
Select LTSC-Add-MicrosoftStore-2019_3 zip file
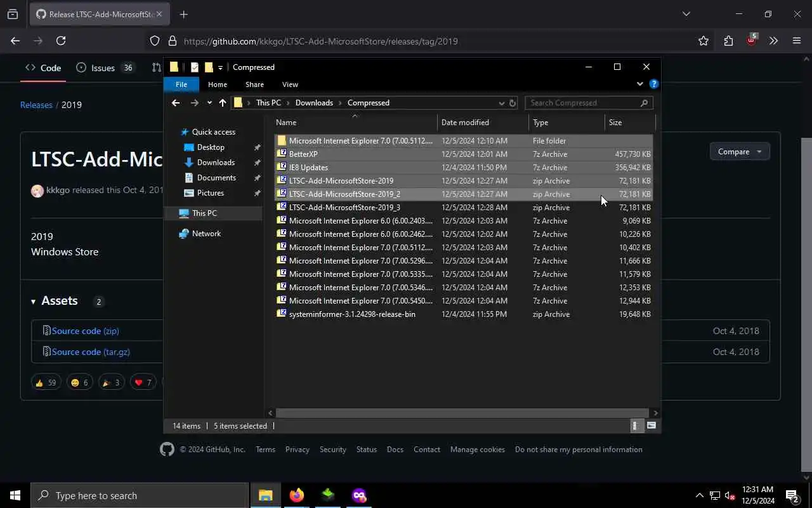463,208
